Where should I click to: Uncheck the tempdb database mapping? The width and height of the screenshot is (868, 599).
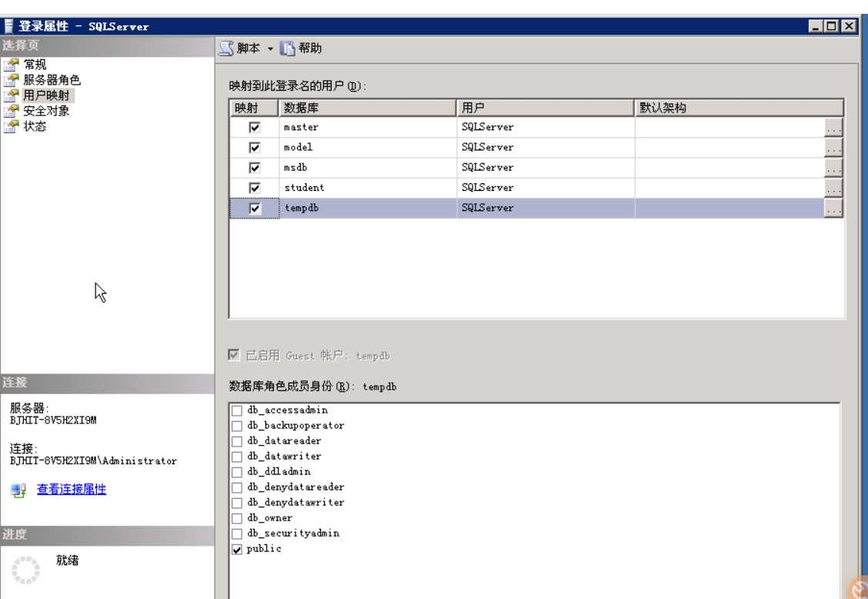(x=255, y=209)
